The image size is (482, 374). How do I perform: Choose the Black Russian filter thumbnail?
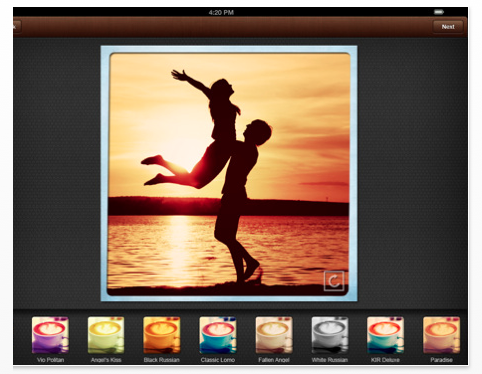click(x=162, y=335)
